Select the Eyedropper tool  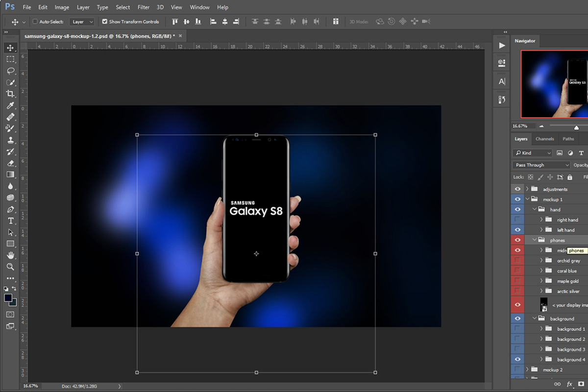(x=10, y=105)
